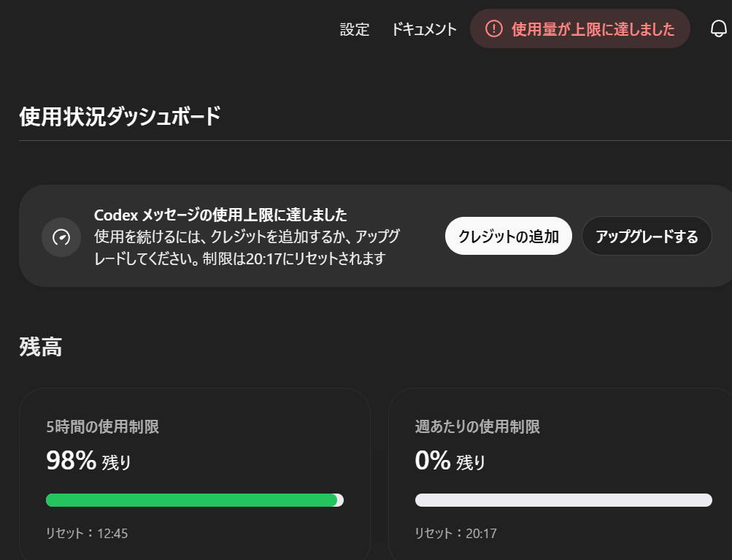The image size is (732, 560).
Task: Click the gauge icon in Codex banner
Action: [61, 237]
